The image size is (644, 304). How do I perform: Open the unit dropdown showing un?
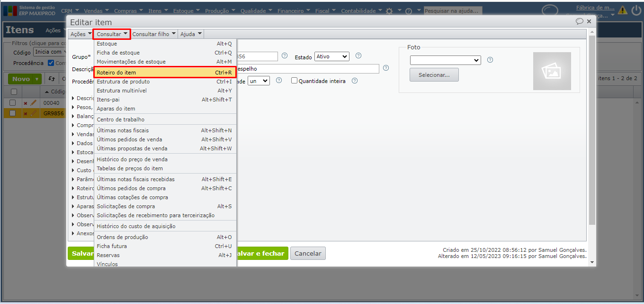tap(259, 81)
